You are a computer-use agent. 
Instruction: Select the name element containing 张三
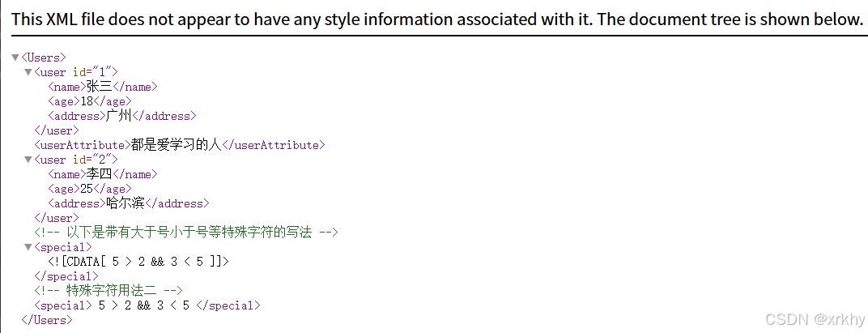point(103,87)
